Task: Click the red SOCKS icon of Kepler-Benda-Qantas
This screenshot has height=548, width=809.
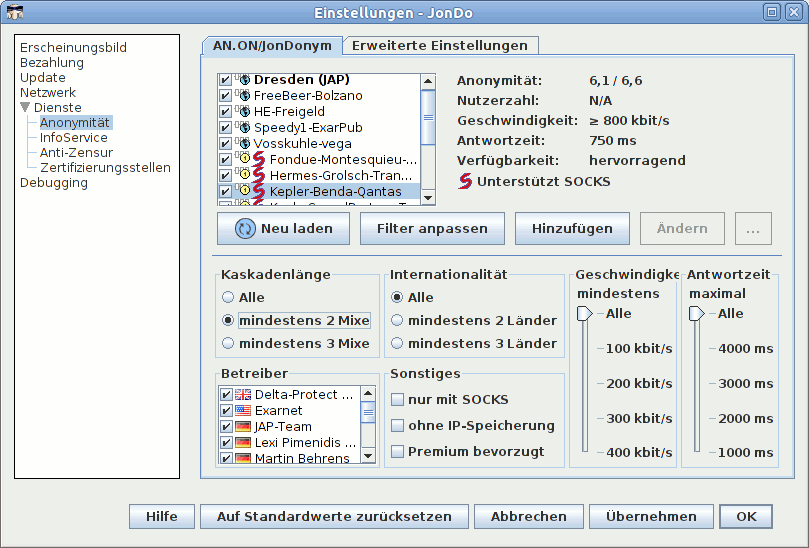Action: coord(259,191)
